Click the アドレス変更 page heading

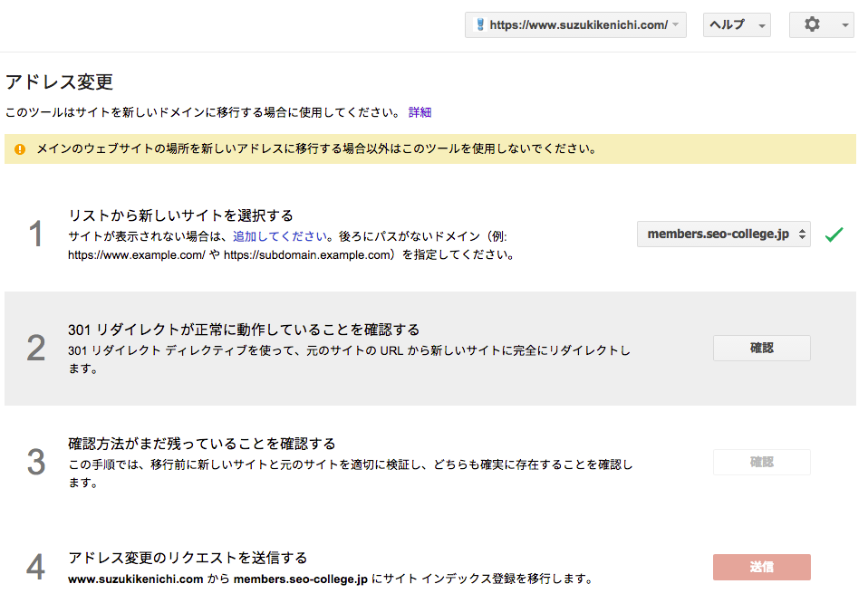coord(59,81)
